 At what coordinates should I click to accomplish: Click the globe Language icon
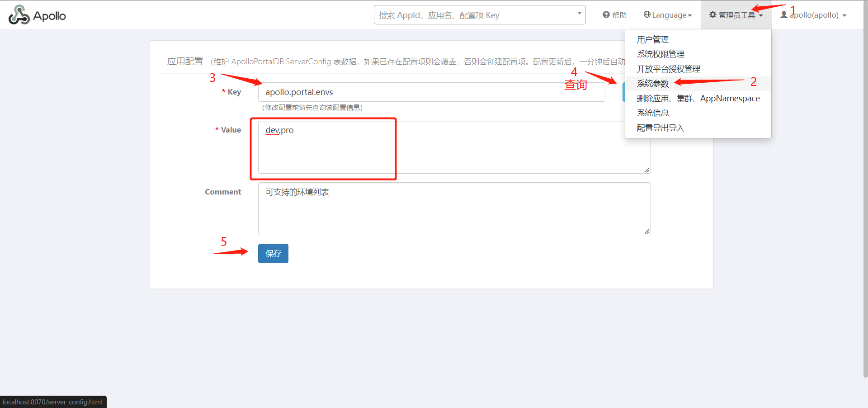(647, 15)
